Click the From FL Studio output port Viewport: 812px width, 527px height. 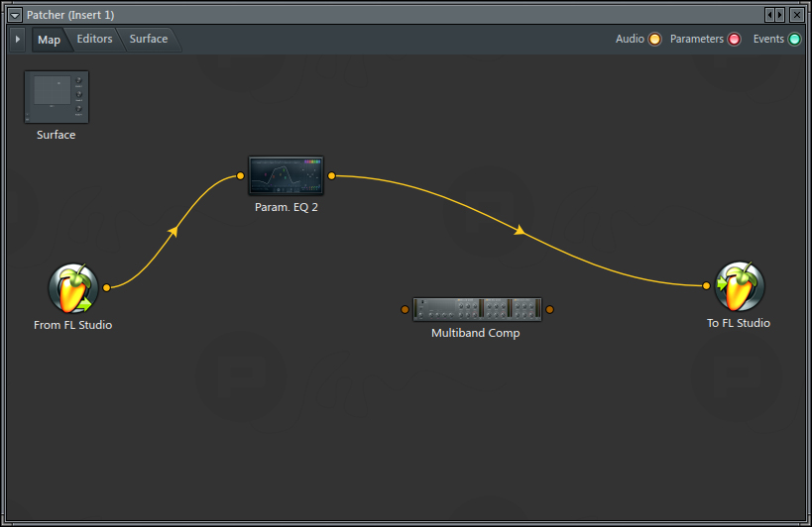pos(107,287)
